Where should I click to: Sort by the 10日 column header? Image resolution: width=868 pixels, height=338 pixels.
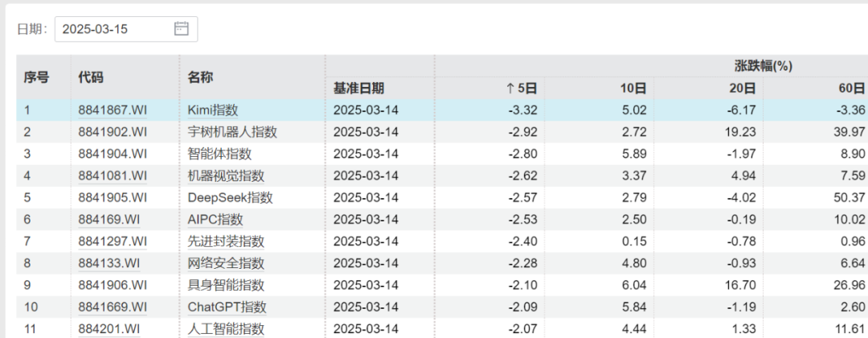click(x=633, y=88)
